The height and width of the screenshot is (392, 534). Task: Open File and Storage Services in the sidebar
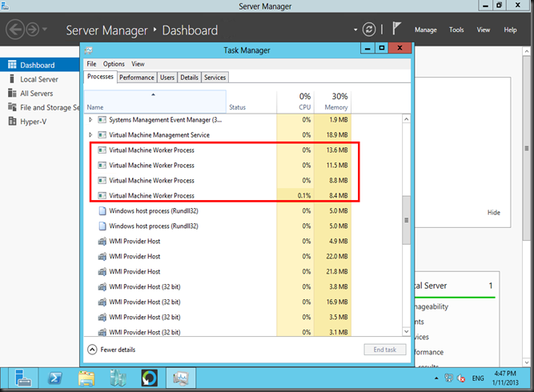40,107
